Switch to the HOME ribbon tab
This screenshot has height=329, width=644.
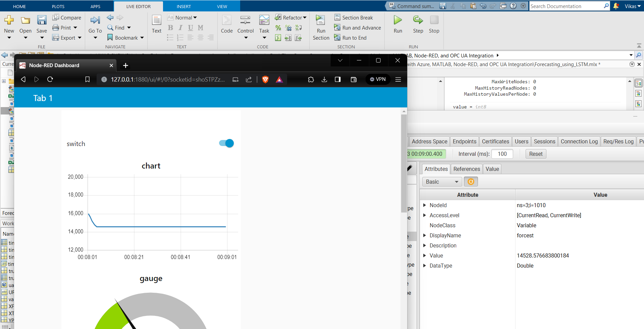[19, 6]
